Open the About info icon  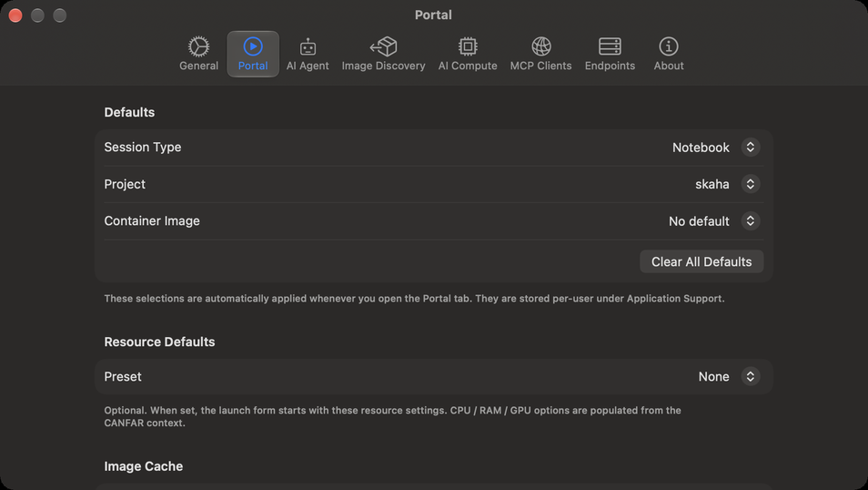[x=669, y=46]
